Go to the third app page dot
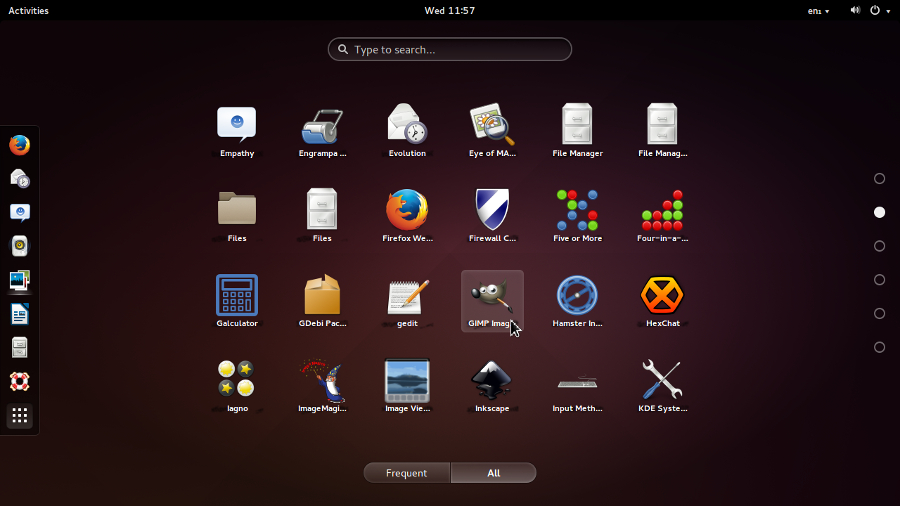The height and width of the screenshot is (506, 900). (x=879, y=246)
